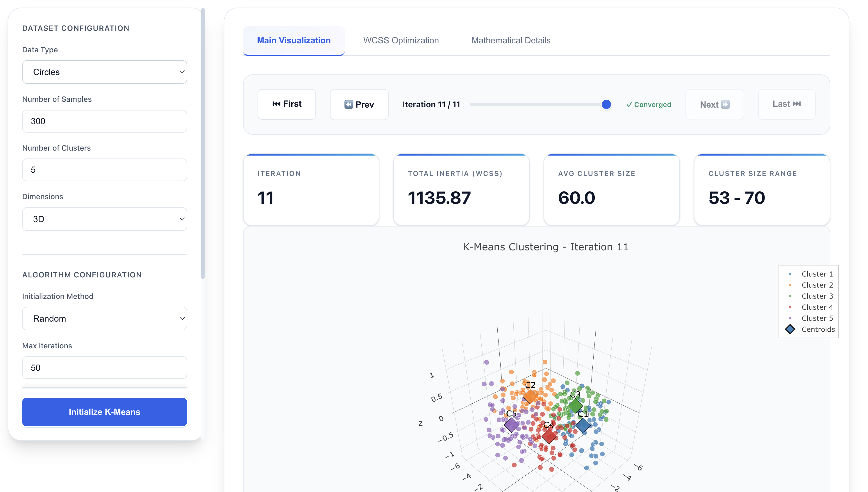Screen dimensions: 868x492
Task: Click the skip-to-last icon on Last button
Action: 798,104
